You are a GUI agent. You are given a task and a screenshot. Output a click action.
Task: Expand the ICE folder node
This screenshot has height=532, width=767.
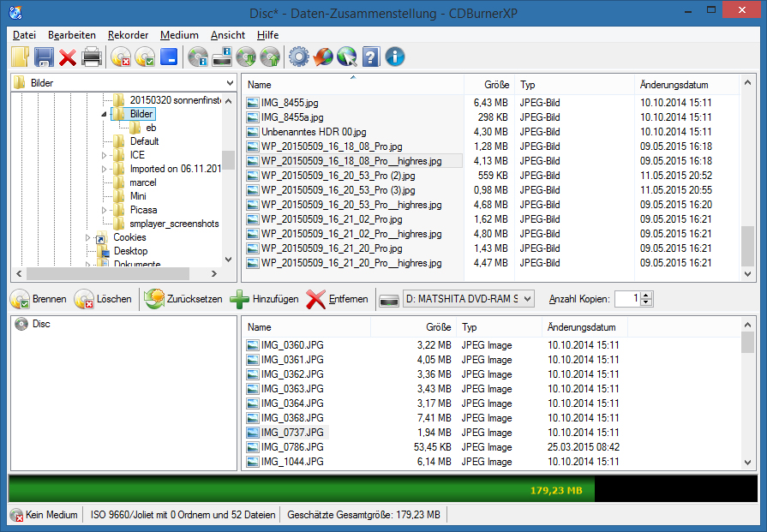104,155
